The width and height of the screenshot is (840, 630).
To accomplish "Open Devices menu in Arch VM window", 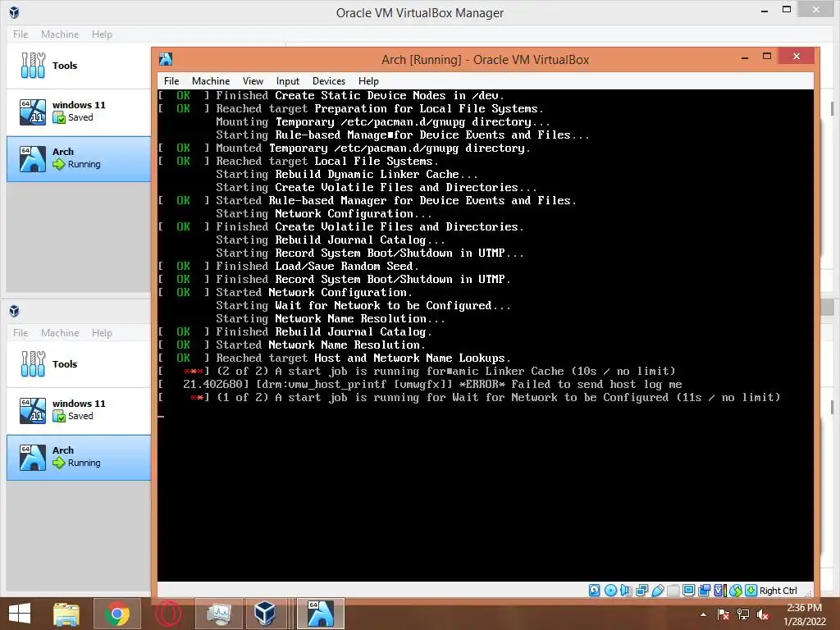I will pos(328,81).
